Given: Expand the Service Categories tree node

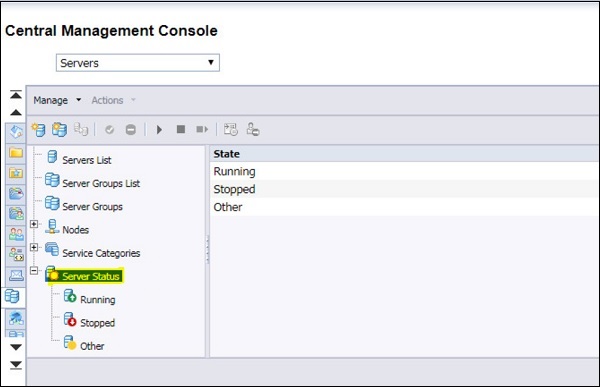Looking at the screenshot, I should coord(34,247).
